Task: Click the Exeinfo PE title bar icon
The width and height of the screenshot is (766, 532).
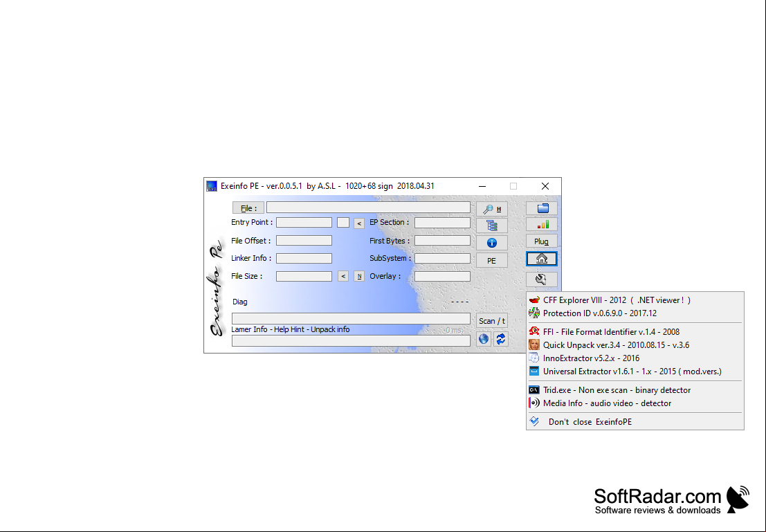Action: [212, 186]
